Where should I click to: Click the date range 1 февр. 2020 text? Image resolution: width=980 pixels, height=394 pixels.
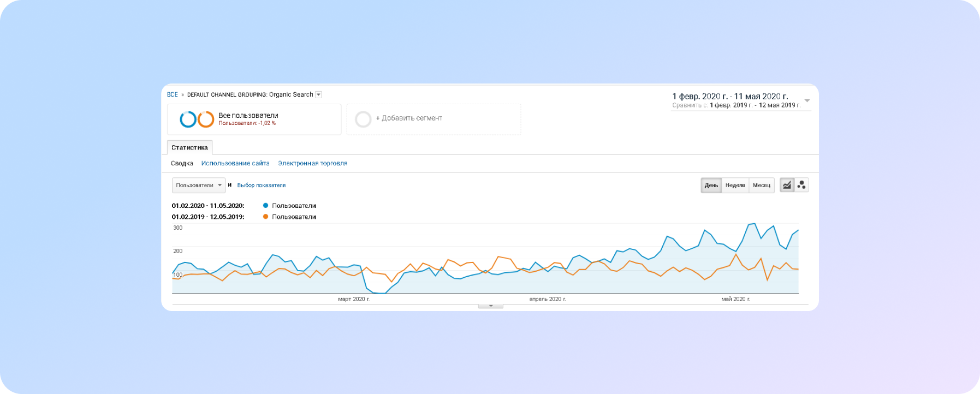[730, 96]
